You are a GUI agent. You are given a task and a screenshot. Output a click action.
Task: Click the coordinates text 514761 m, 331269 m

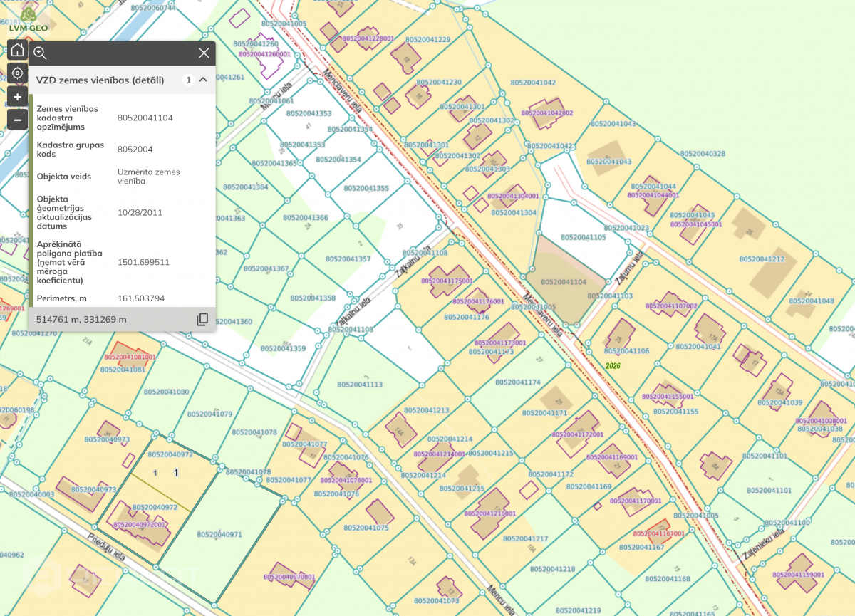click(x=81, y=319)
